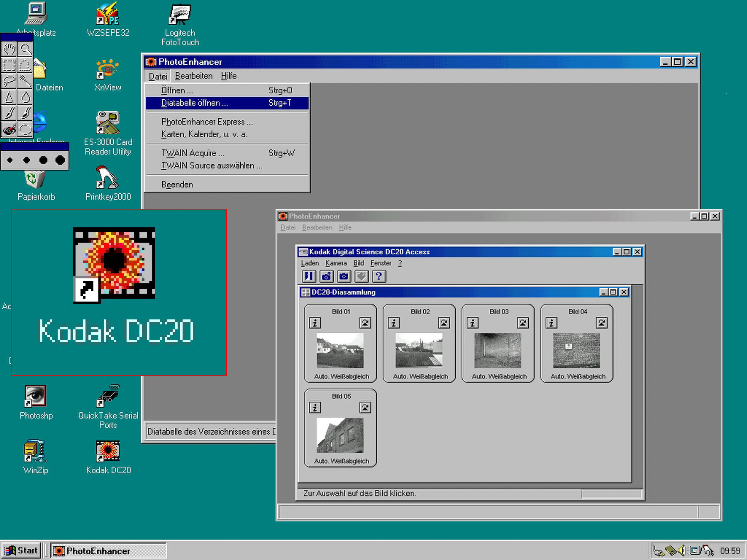Select the sharpen triangle tool

click(x=9, y=97)
